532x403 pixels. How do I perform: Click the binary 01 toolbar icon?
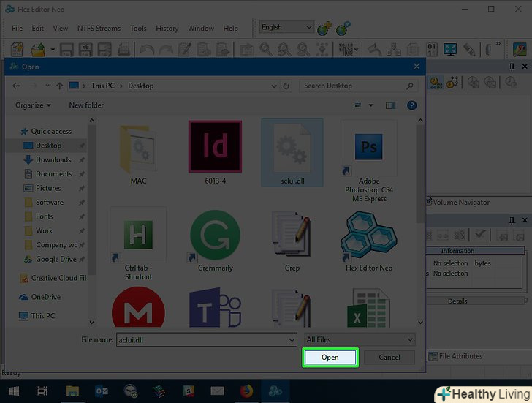[432, 50]
